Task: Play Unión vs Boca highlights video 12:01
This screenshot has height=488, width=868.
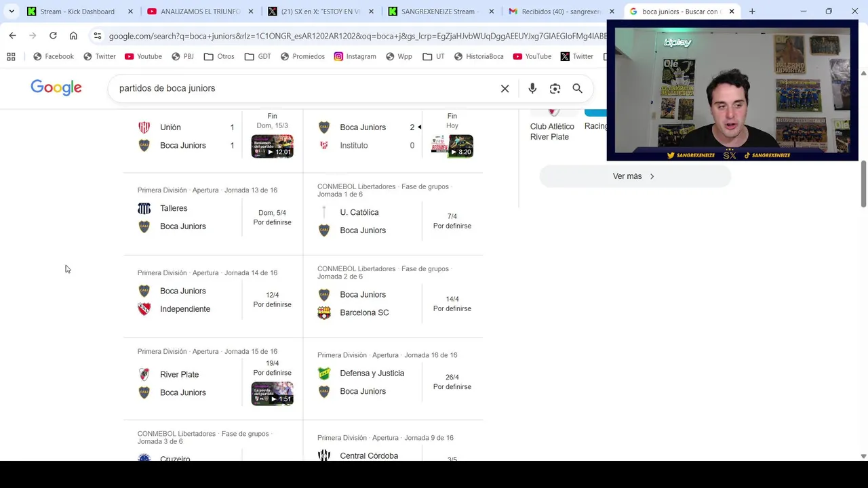Action: pos(272,146)
